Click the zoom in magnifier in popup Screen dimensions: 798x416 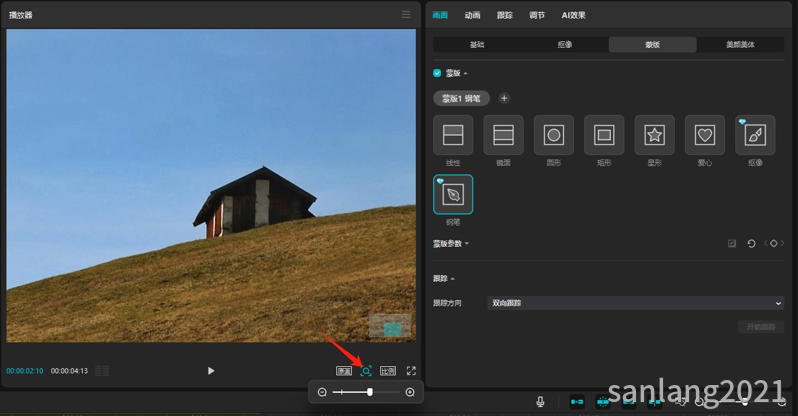coord(410,392)
